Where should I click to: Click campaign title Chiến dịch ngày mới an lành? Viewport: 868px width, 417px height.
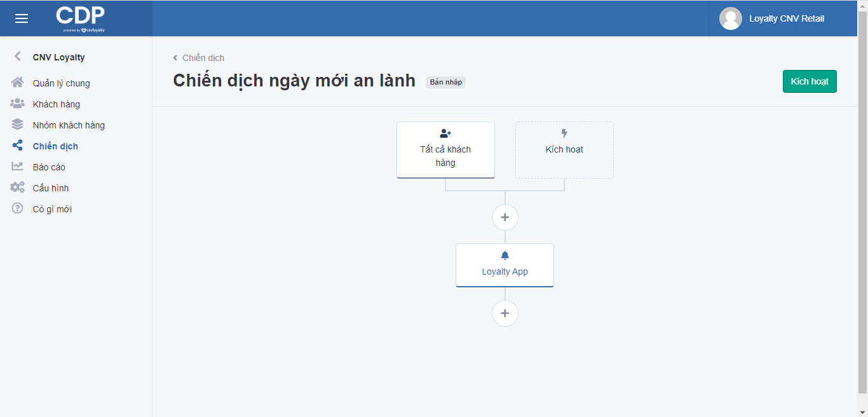click(294, 81)
